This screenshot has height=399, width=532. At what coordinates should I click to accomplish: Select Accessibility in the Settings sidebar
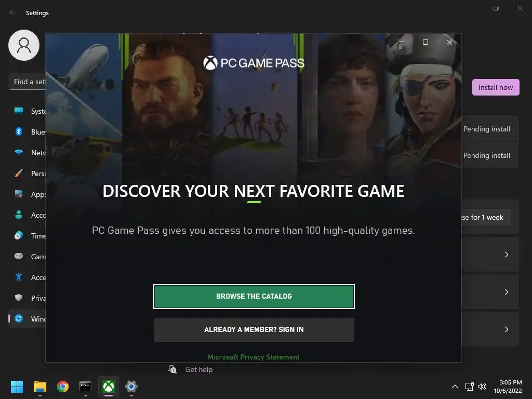(30, 277)
